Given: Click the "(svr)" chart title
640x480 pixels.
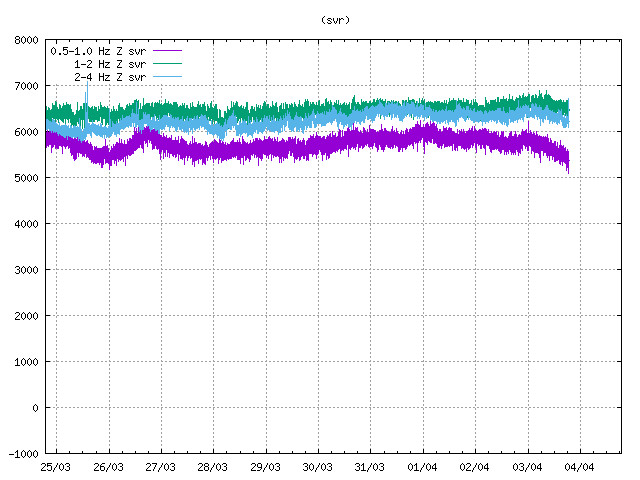Looking at the screenshot, I should 336,19.
